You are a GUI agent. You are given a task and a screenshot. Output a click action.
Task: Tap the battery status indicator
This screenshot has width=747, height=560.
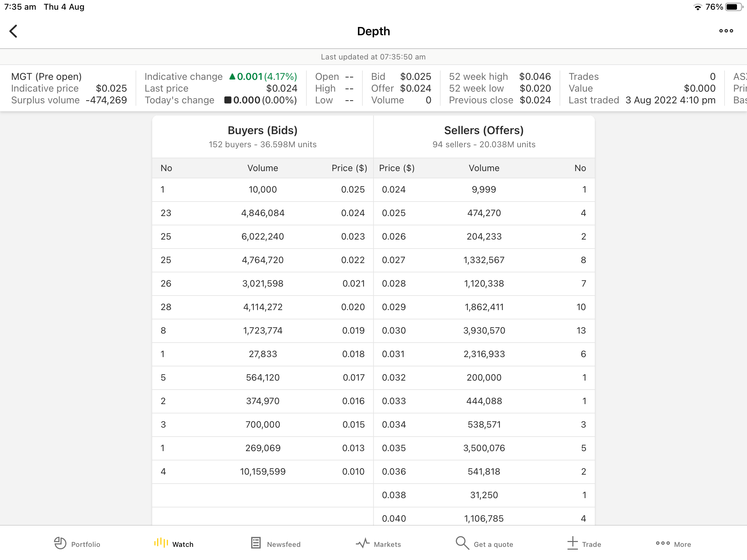(734, 7)
